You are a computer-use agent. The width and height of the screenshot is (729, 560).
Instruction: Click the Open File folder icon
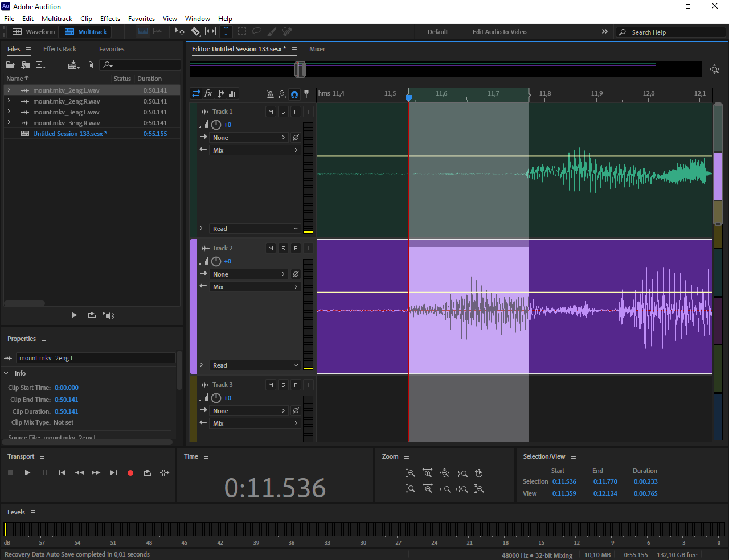click(x=11, y=65)
